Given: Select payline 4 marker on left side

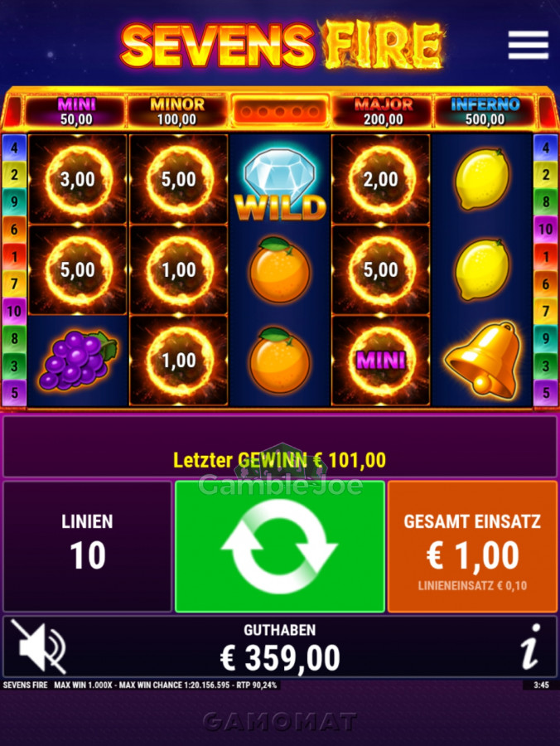Looking at the screenshot, I should (14, 148).
